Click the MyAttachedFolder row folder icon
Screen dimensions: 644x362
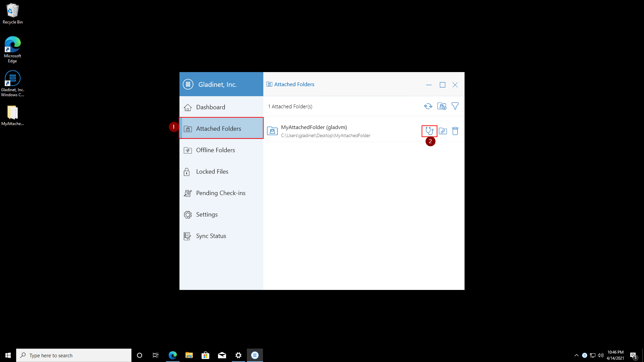[272, 131]
